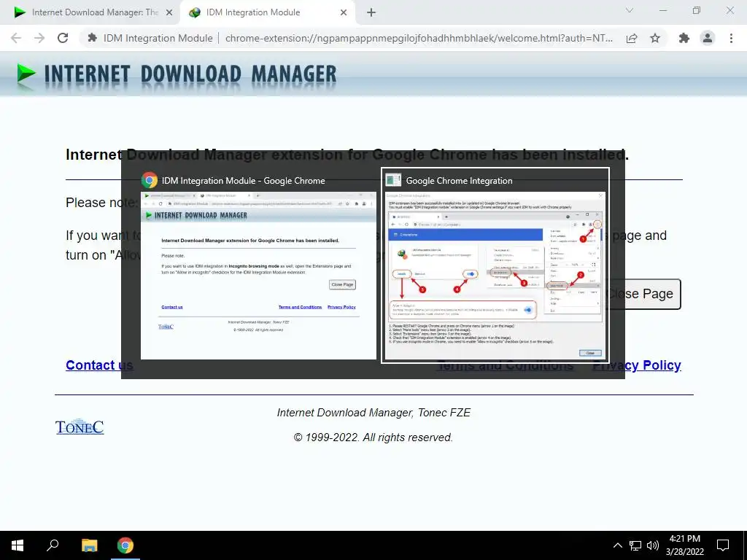This screenshot has width=747, height=560.
Task: Click Google Chrome Integration switcher icon
Action: (x=393, y=180)
